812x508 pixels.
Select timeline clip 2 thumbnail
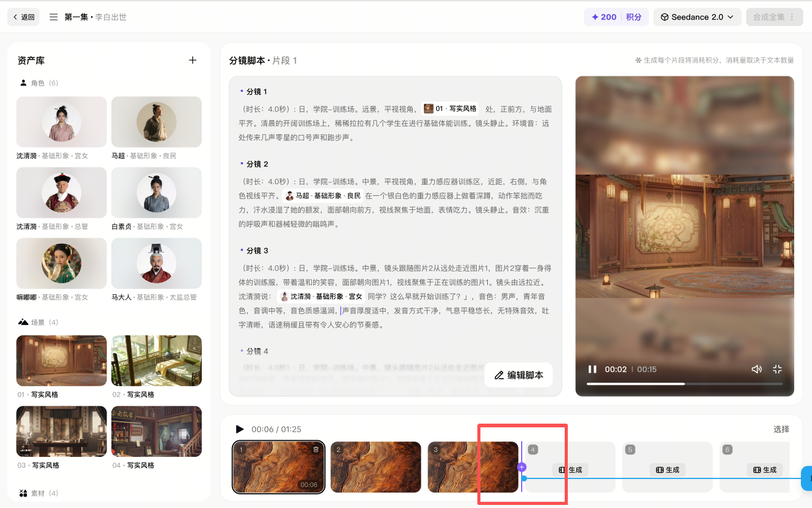tap(376, 467)
